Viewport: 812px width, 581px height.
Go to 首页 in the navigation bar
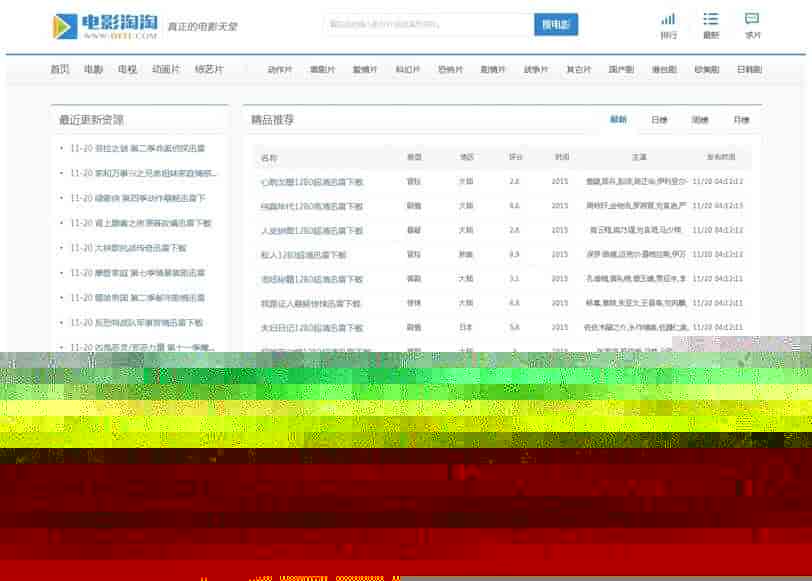pos(60,70)
